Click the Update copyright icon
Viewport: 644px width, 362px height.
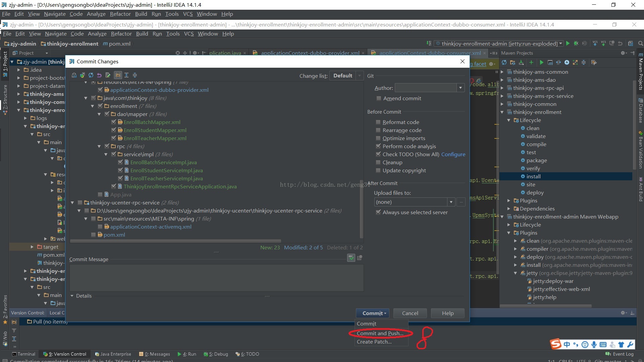point(378,170)
